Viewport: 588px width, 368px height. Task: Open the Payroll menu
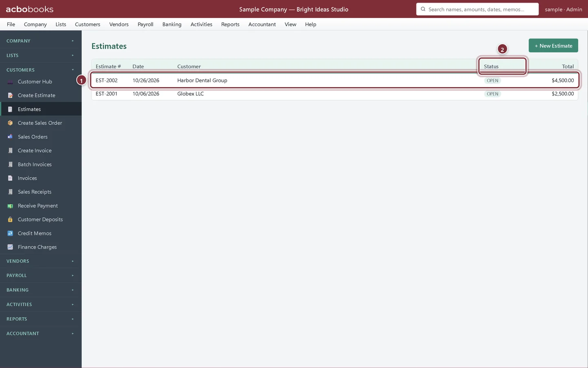[145, 25]
